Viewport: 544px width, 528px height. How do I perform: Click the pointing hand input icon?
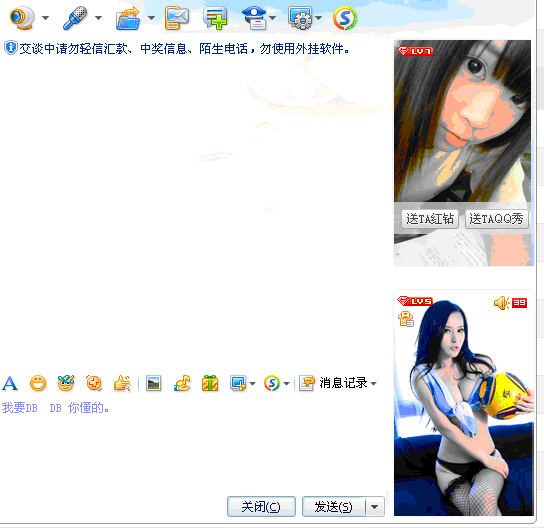122,383
